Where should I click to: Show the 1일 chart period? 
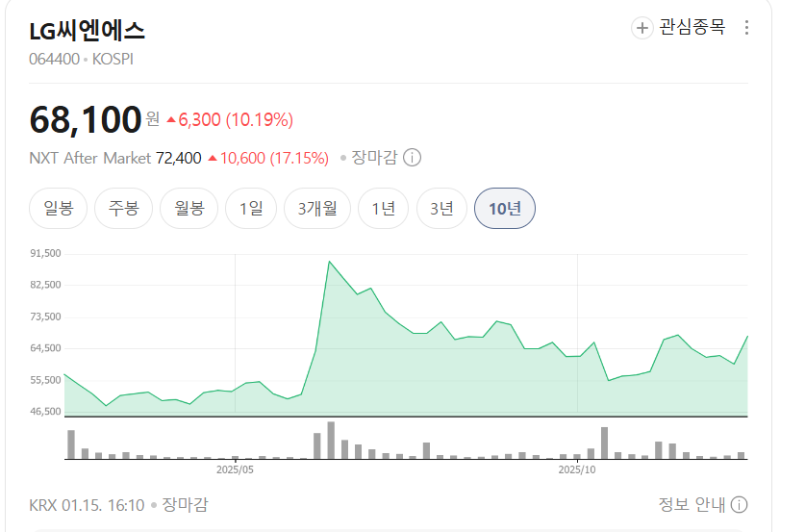coord(251,209)
